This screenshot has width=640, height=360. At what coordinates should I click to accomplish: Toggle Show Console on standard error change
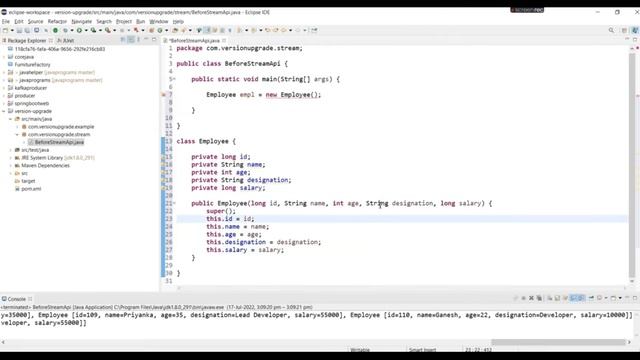coord(581,298)
